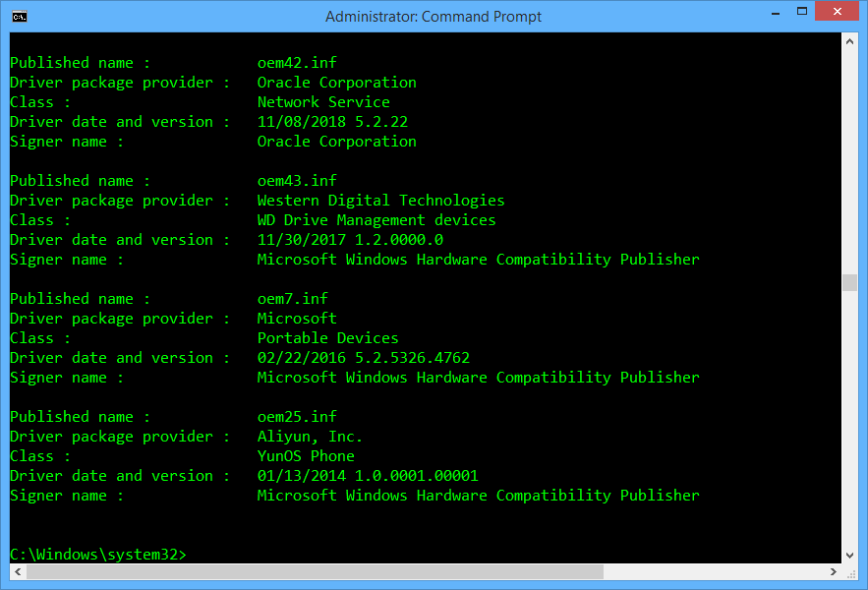Click the Class label beside Portable Devices

click(40, 338)
